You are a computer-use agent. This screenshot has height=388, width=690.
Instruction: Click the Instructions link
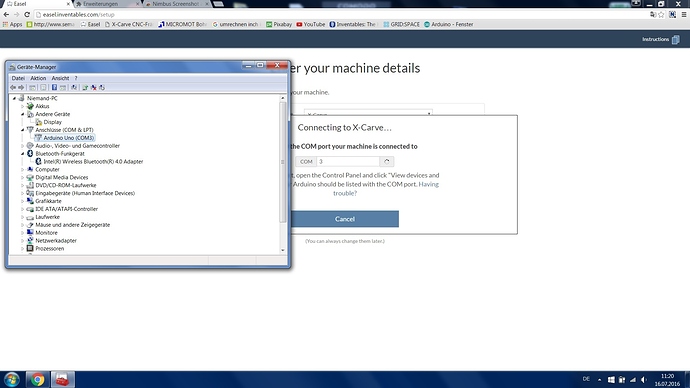pos(655,40)
